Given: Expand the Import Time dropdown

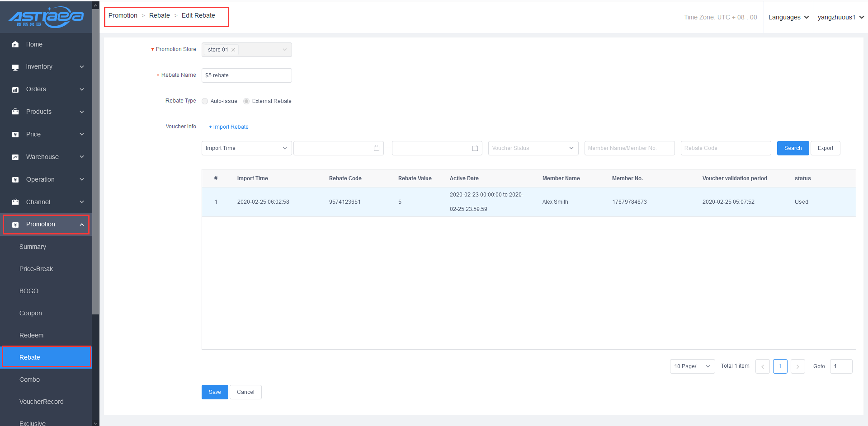Looking at the screenshot, I should [x=246, y=148].
